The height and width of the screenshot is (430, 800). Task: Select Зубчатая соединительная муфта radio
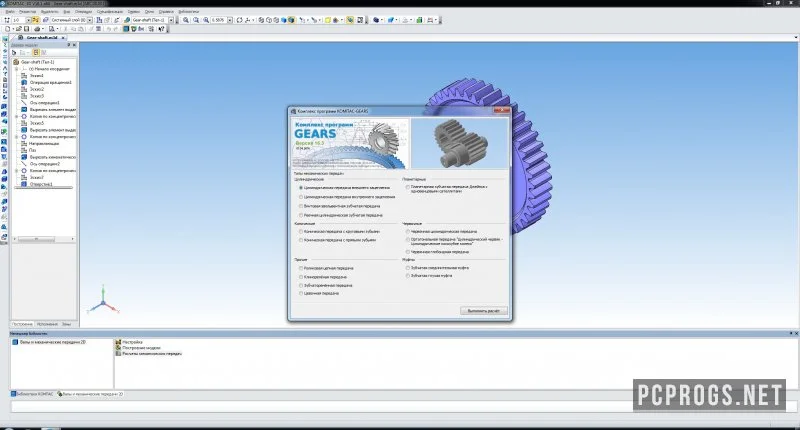click(x=408, y=268)
